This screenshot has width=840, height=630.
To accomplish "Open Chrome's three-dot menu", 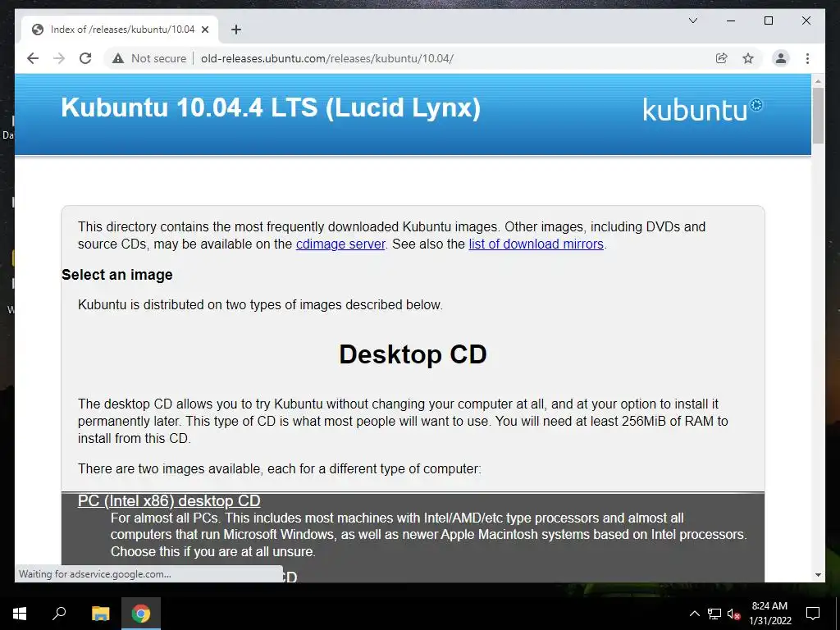I will [x=807, y=58].
